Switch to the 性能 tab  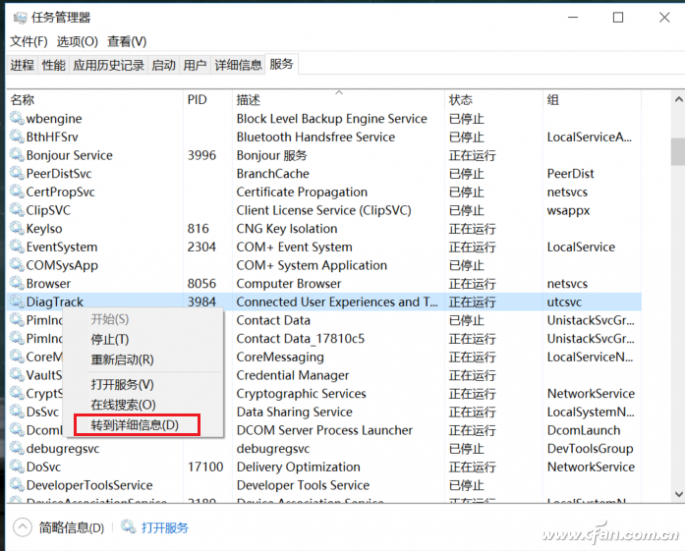[53, 65]
